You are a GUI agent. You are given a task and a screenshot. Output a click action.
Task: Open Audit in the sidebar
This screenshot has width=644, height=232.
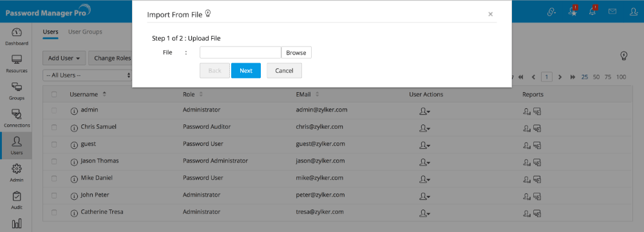(x=17, y=200)
